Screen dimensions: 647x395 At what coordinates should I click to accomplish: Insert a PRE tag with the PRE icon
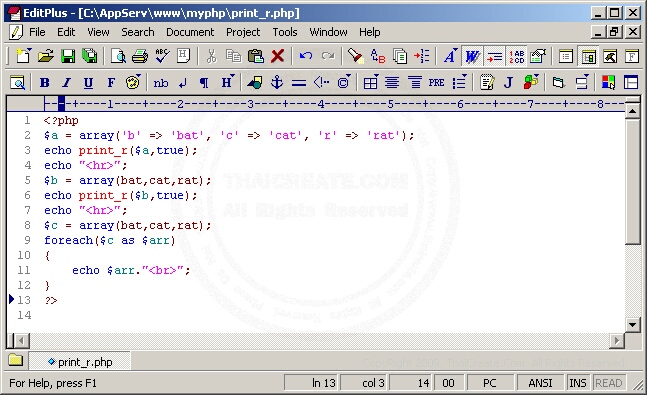point(436,83)
